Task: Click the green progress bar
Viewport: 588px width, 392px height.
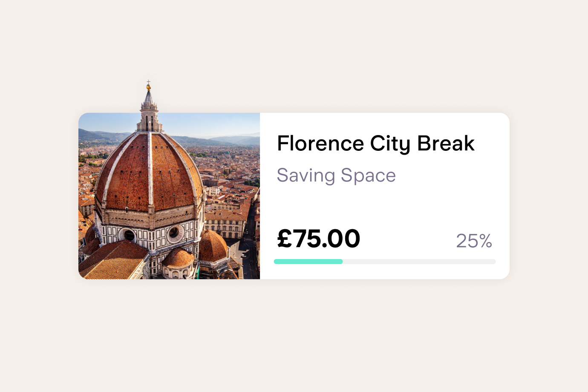Action: point(308,262)
